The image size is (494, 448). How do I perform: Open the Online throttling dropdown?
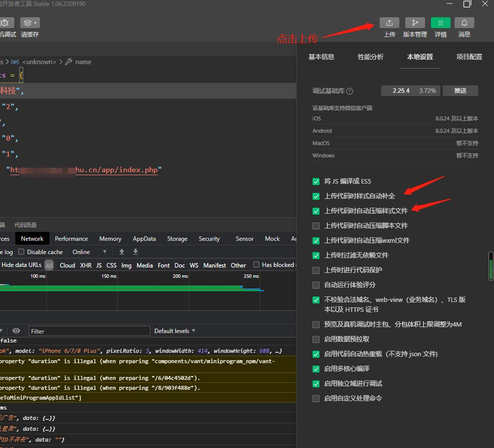pos(89,252)
